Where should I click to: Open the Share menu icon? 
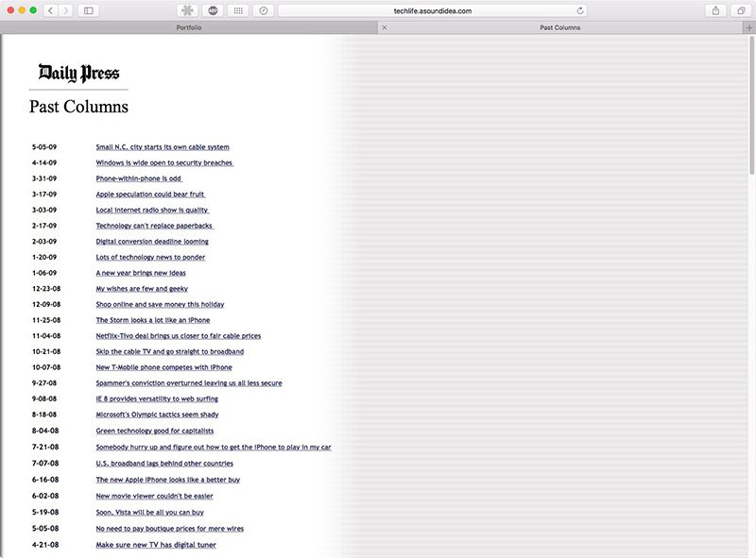pos(715,10)
